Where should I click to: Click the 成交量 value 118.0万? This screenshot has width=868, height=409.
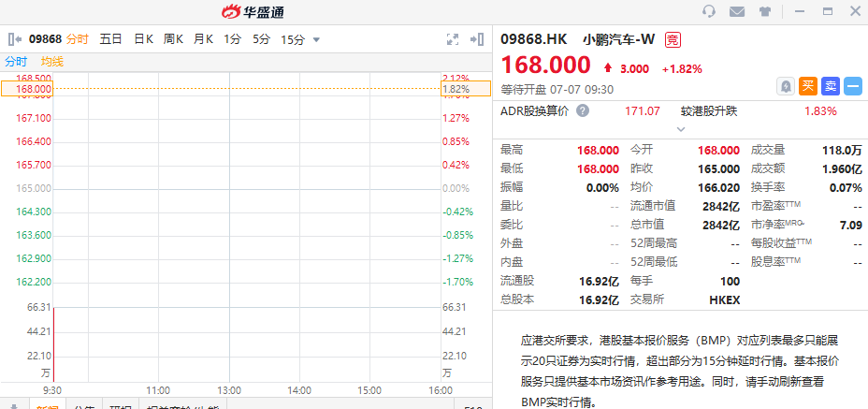(x=842, y=150)
